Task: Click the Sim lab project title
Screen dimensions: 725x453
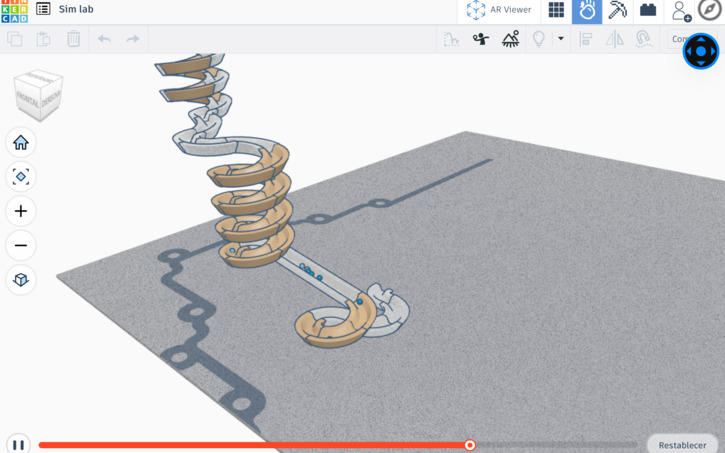Action: [76, 9]
